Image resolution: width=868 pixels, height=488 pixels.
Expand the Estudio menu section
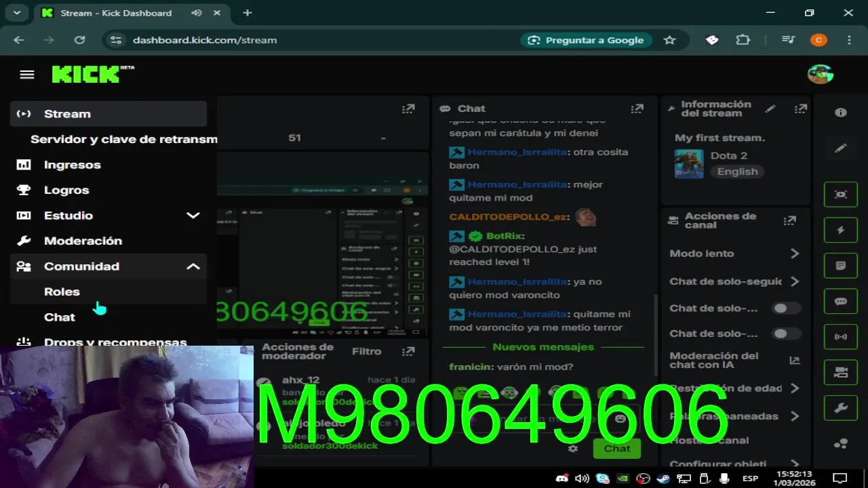tap(193, 216)
